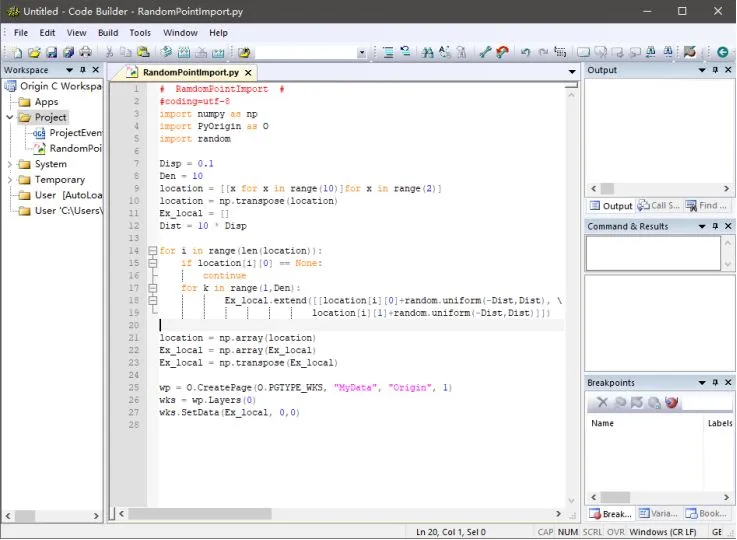Click the Build icon in toolbar
This screenshot has width=737, height=540.
(x=184, y=52)
